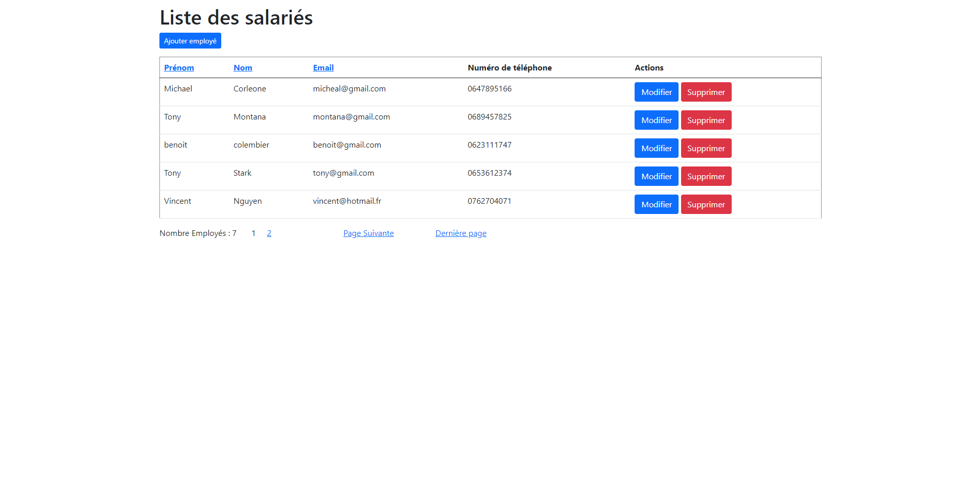Open Modifier for benoit colembier
The image size is (980, 478).
[x=656, y=148]
